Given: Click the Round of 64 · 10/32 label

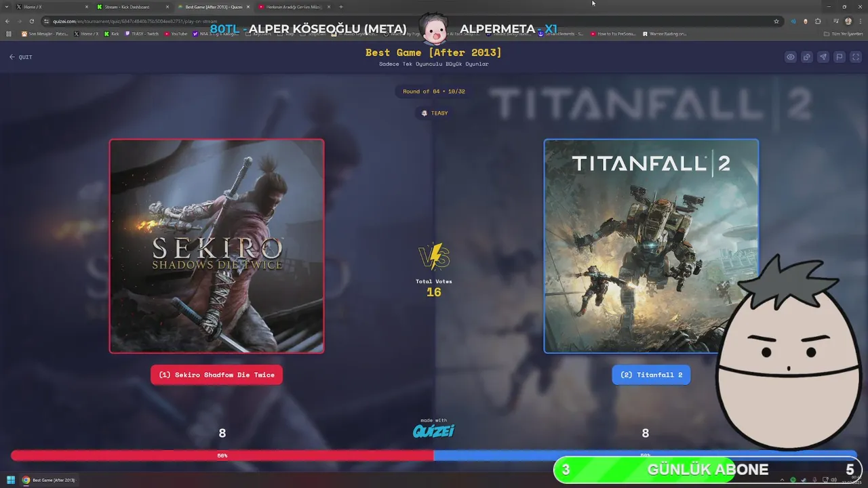Looking at the screenshot, I should 434,91.
